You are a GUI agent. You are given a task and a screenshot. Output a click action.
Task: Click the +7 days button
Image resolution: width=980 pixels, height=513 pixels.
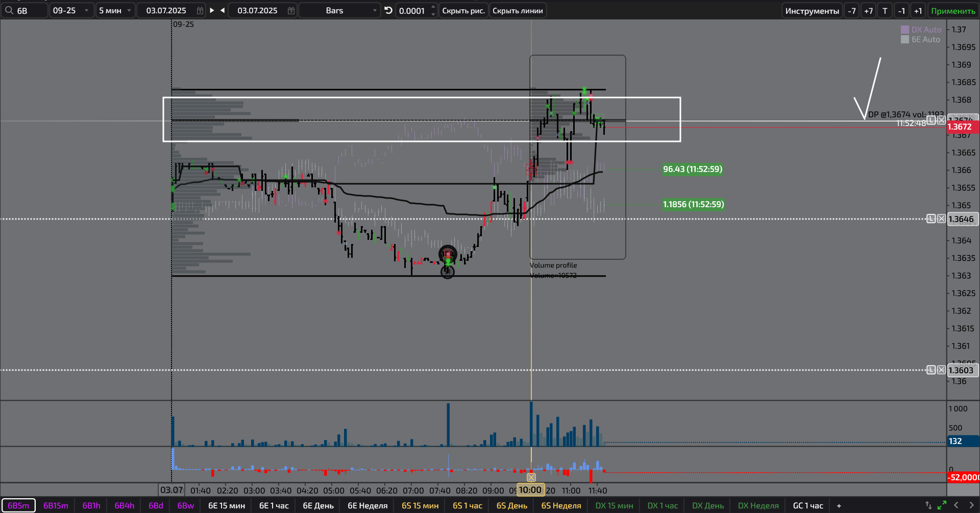point(868,11)
